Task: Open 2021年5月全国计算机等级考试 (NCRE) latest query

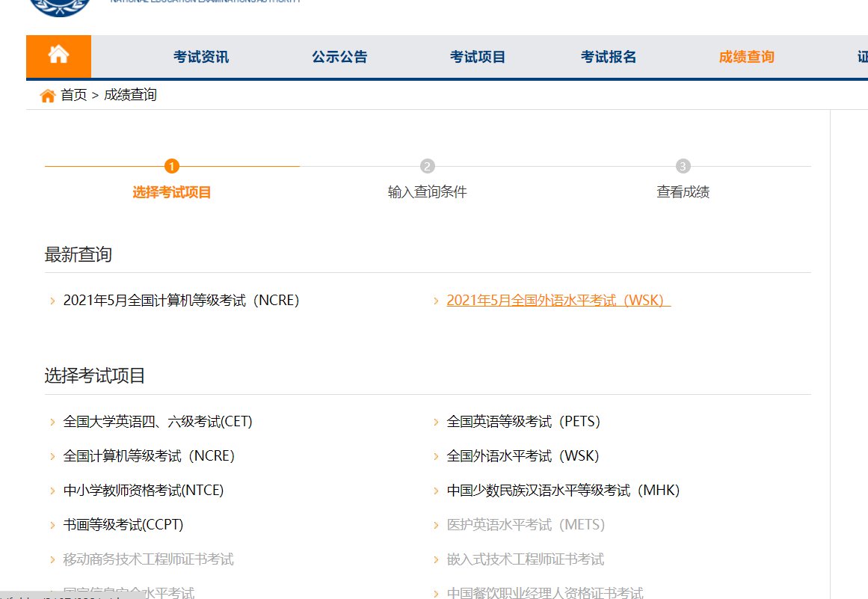Action: (181, 301)
